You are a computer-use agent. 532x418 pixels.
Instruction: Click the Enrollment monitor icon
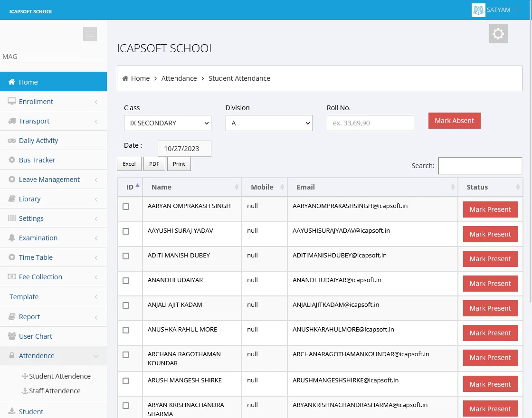[12, 102]
